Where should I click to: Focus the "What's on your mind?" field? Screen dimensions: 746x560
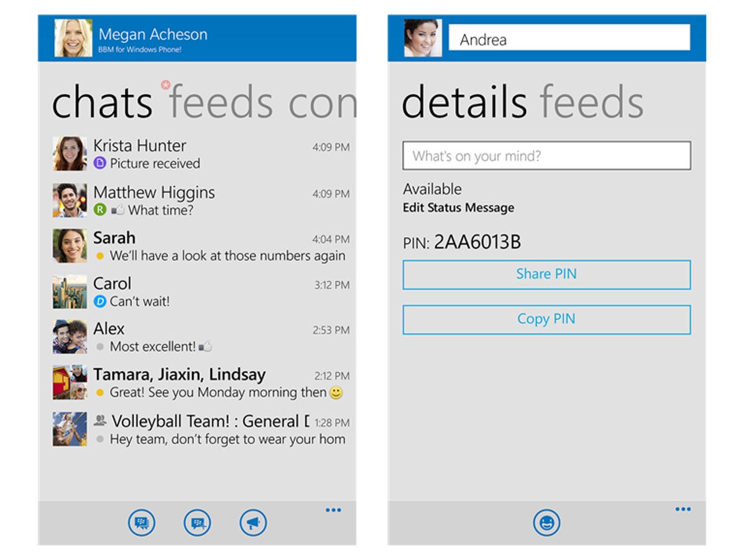coord(546,156)
